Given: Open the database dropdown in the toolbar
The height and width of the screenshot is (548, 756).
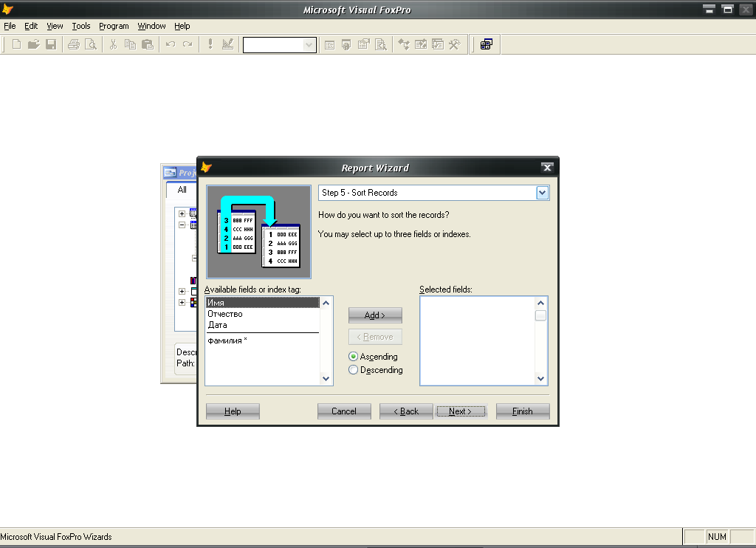Looking at the screenshot, I should (309, 45).
